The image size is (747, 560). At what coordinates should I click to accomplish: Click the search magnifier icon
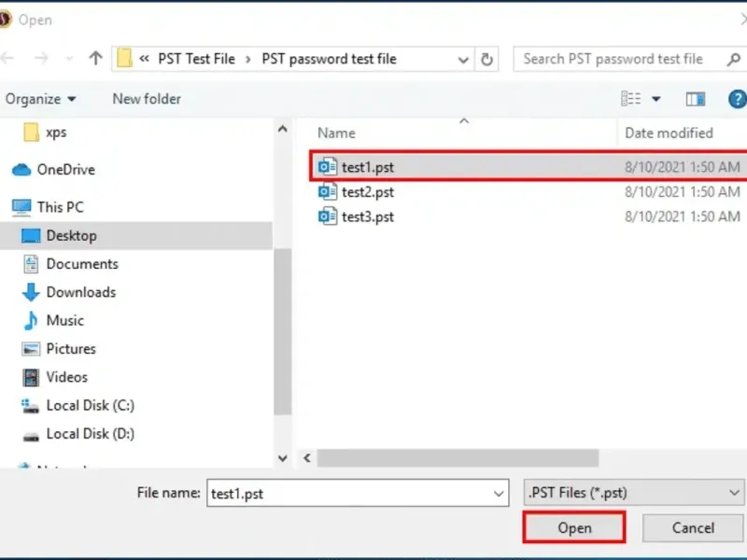[733, 59]
